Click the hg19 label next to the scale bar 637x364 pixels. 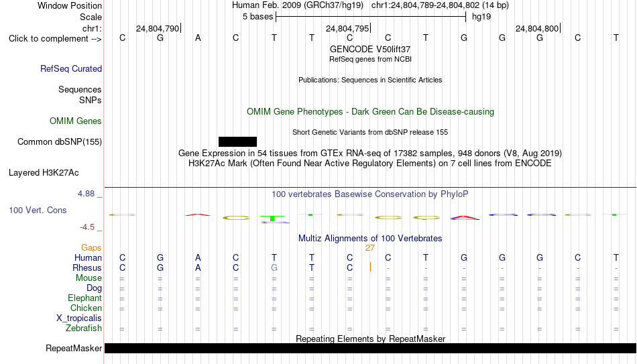point(481,17)
